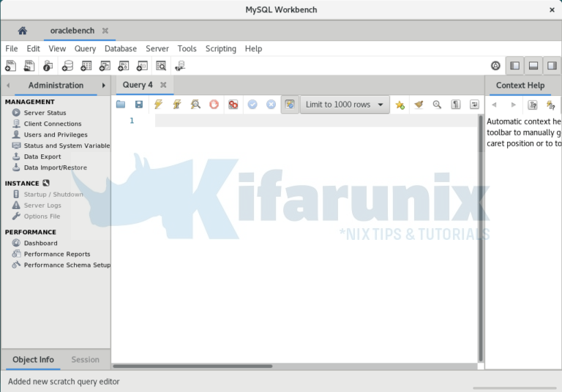Toggle the right sidebar panel
The width and height of the screenshot is (562, 392).
point(552,66)
